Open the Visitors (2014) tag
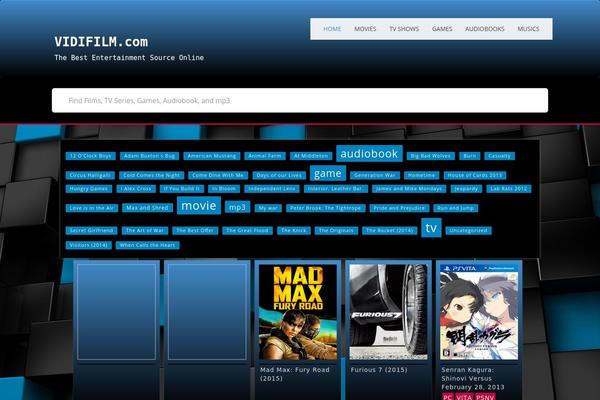Image resolution: width=600 pixels, height=400 pixels. coord(88,245)
